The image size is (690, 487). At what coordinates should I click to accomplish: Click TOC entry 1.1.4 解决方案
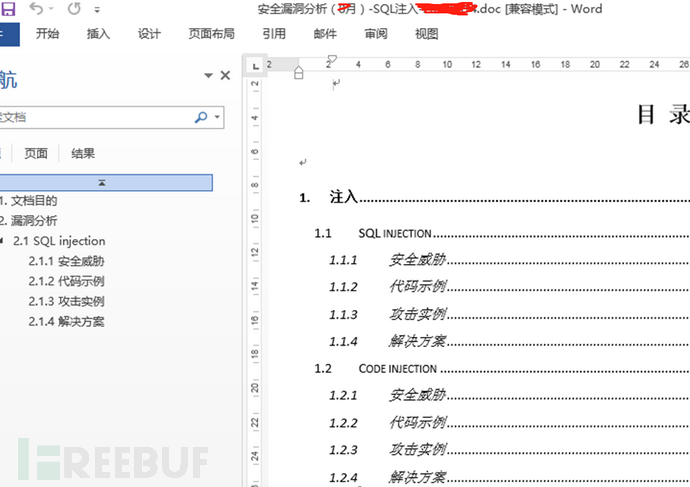(x=510, y=341)
